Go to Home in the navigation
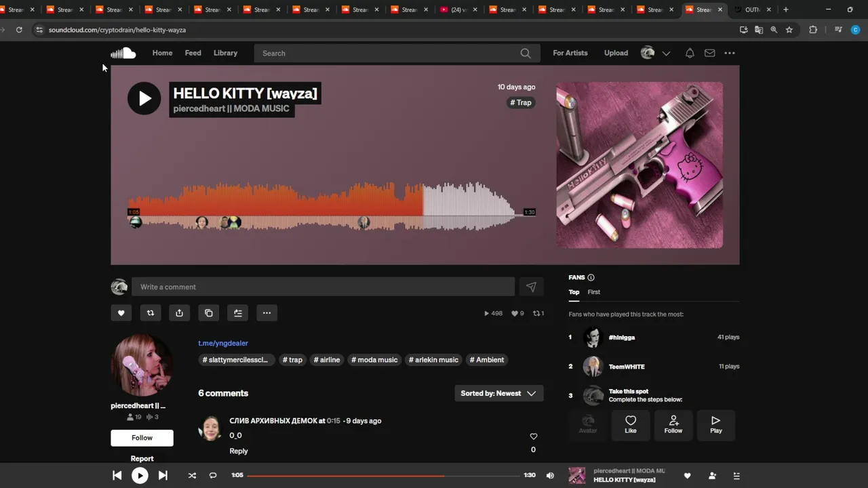This screenshot has width=868, height=488. (162, 53)
